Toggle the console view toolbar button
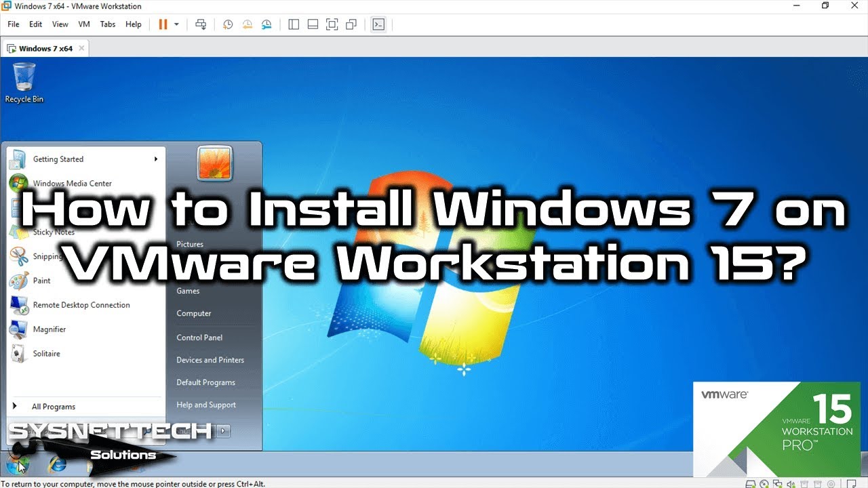This screenshot has width=868, height=488. [x=378, y=24]
